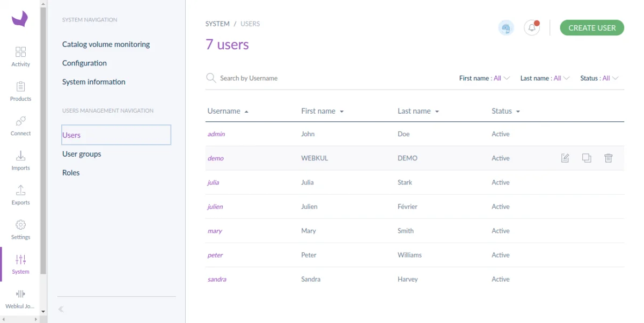Click the help assistant icon

coord(506,27)
